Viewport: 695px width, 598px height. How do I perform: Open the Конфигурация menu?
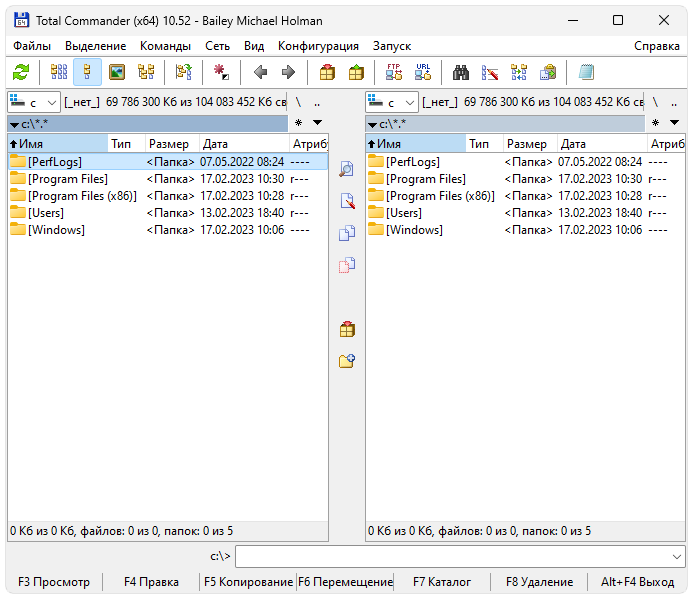pos(318,46)
